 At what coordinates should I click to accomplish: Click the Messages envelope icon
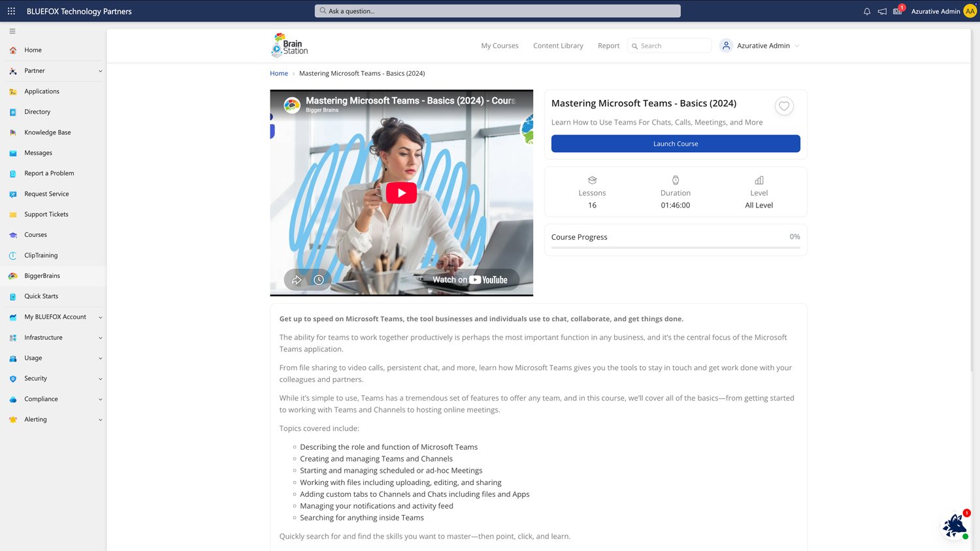13,153
